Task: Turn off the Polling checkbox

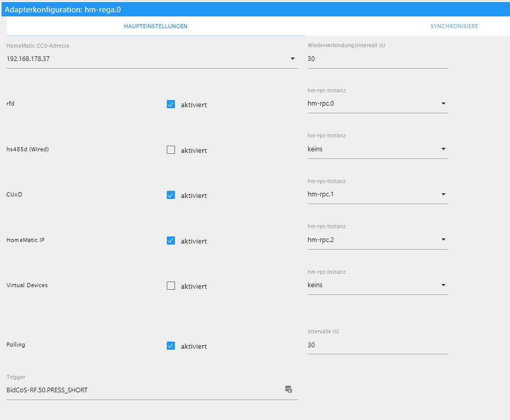Action: point(171,346)
